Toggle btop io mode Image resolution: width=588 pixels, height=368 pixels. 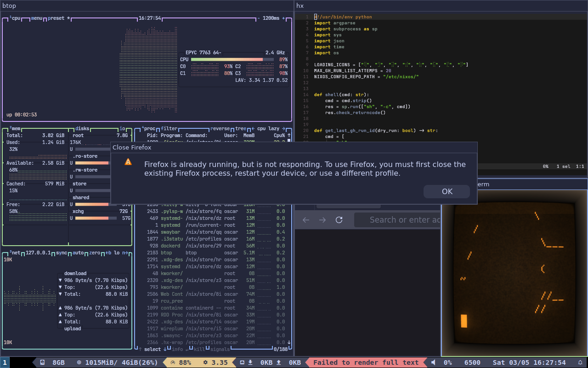pos(122,129)
